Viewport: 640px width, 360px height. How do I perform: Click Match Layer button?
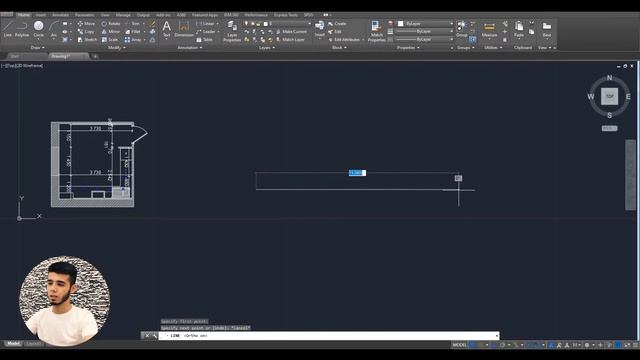290,40
